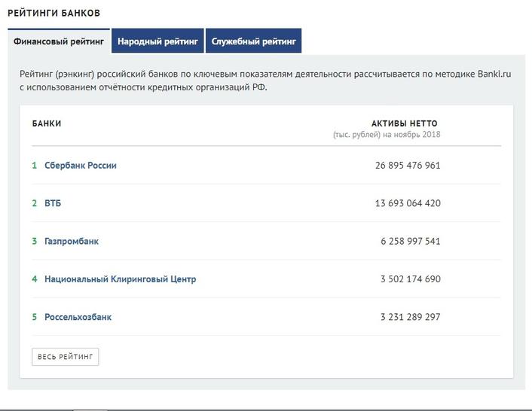Click the net assets value 6 258 997 541
This screenshot has height=411, width=532.
pyautogui.click(x=411, y=241)
